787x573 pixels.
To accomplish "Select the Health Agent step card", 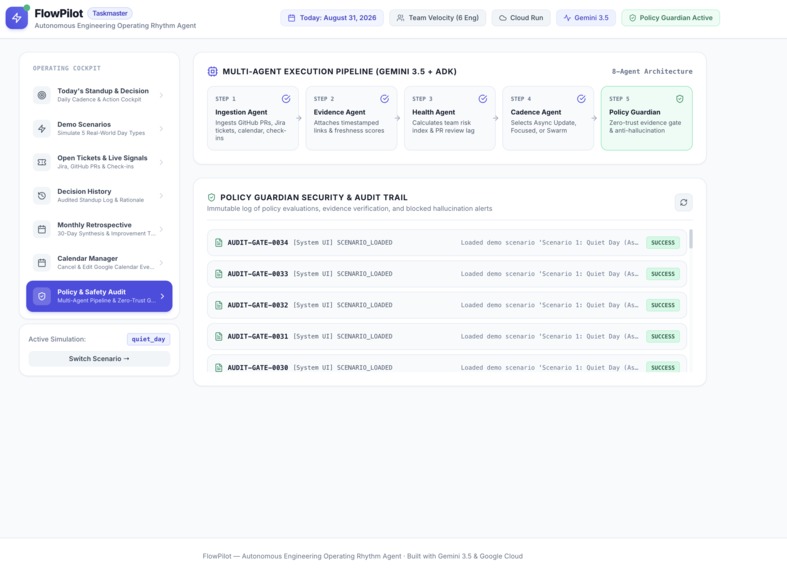I will (x=449, y=118).
